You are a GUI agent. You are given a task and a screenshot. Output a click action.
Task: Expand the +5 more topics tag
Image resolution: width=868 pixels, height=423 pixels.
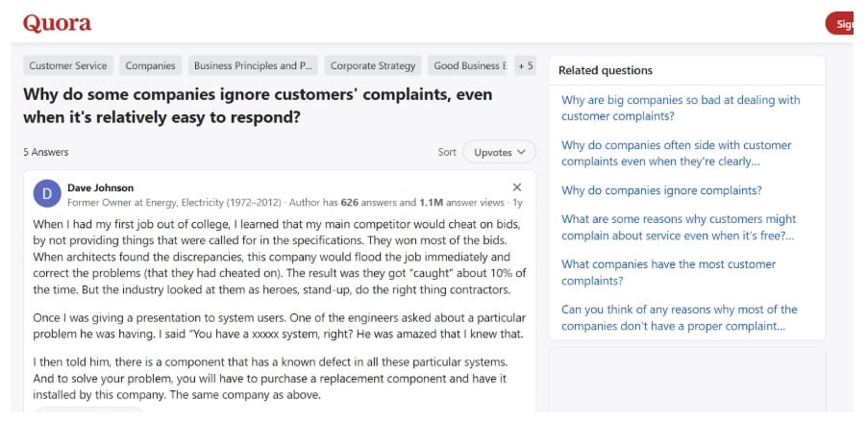pos(525,65)
